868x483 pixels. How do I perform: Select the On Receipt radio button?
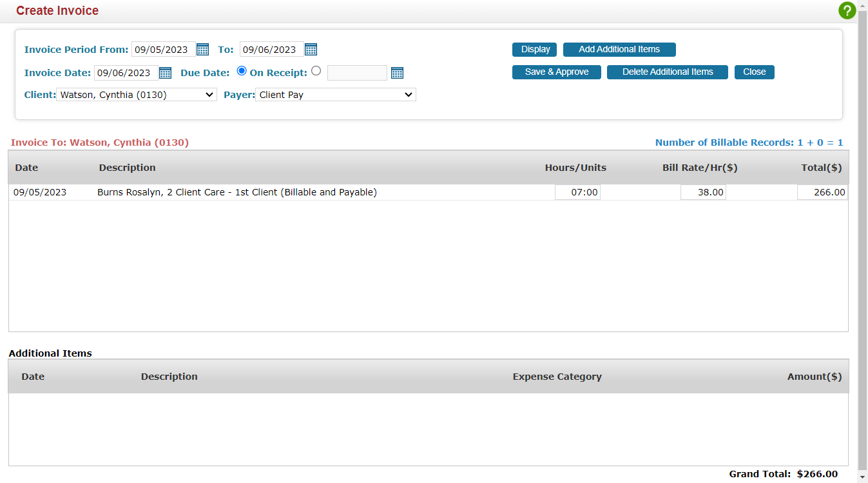pyautogui.click(x=241, y=72)
